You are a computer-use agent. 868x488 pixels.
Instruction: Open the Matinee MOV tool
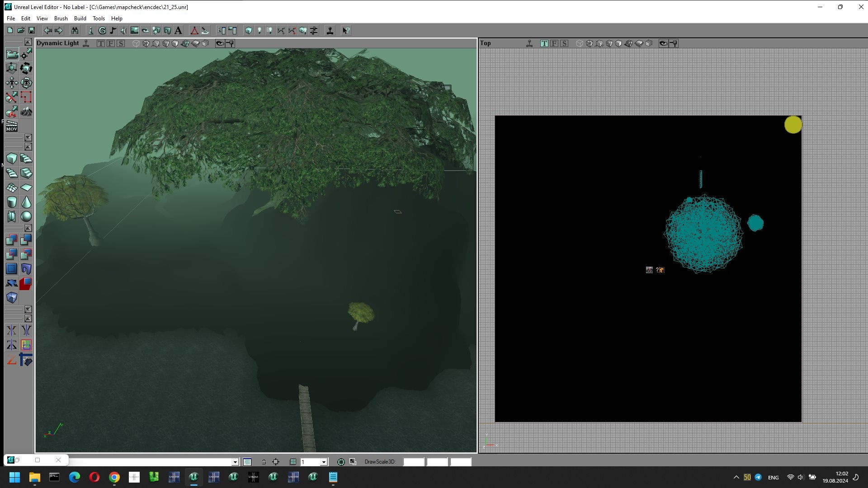coord(12,126)
